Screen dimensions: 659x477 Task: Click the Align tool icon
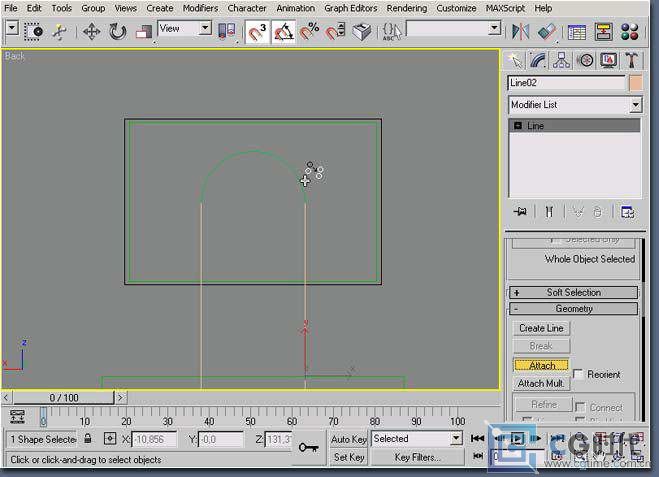[x=546, y=32]
